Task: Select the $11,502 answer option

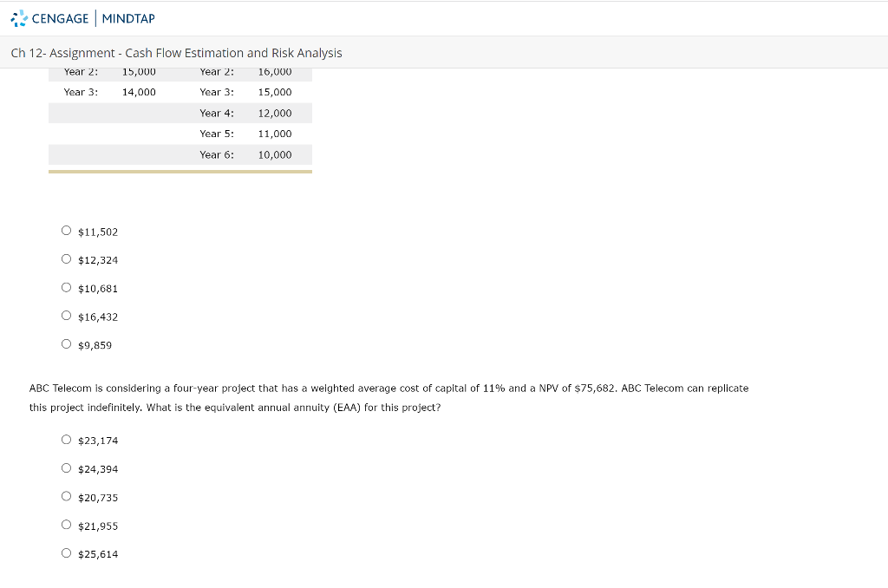Action: [x=66, y=231]
